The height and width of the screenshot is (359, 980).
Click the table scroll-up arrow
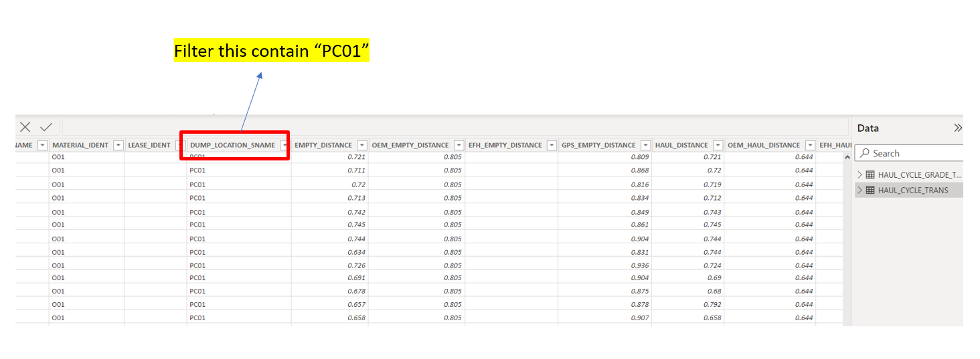coord(847,157)
